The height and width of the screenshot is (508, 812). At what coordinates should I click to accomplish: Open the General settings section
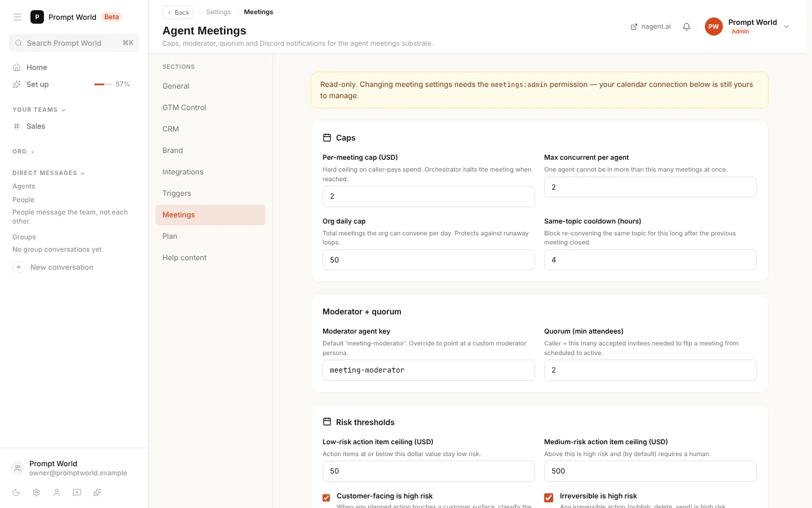pos(210,86)
